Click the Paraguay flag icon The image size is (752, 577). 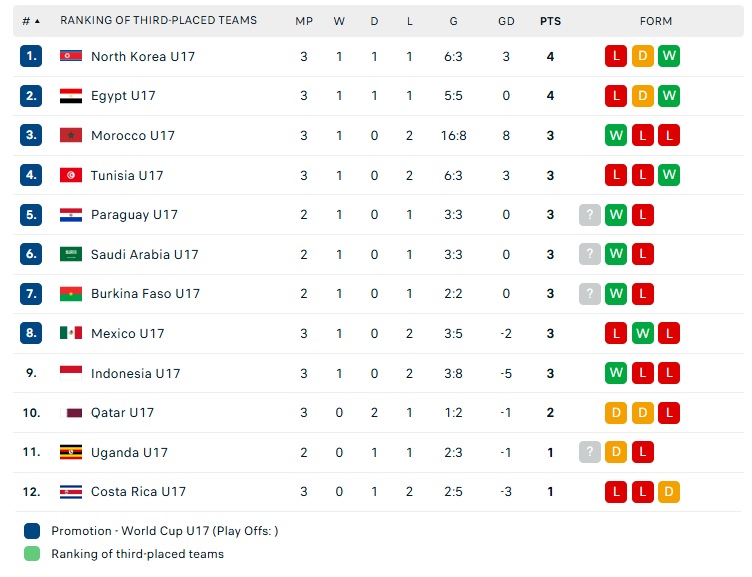(70, 215)
